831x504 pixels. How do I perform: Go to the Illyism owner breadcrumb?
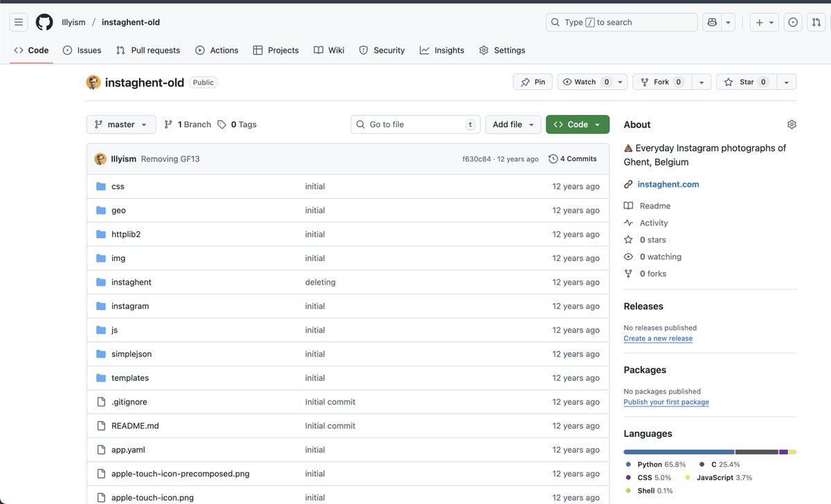coord(73,22)
